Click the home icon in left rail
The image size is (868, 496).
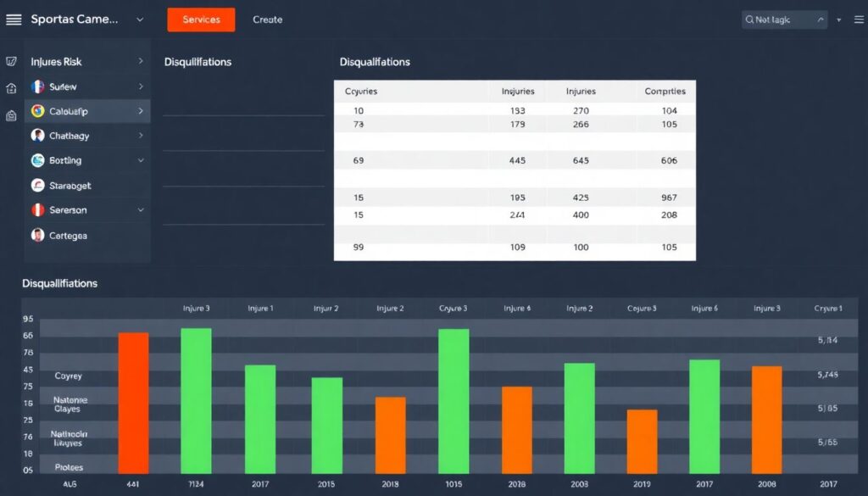(11, 88)
